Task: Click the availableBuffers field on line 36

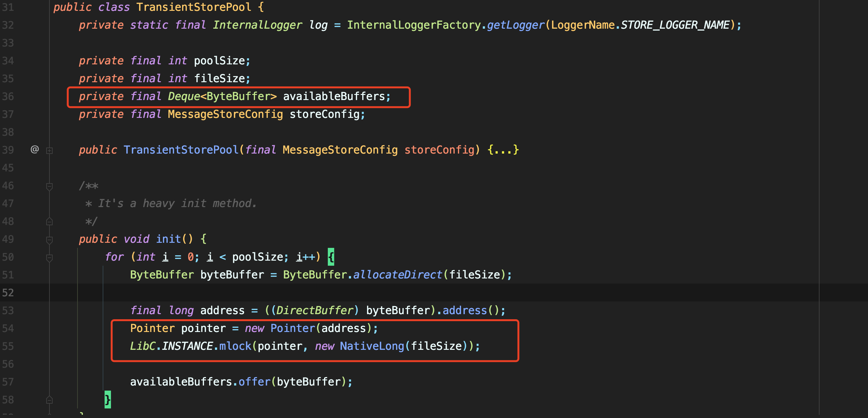Action: point(334,96)
